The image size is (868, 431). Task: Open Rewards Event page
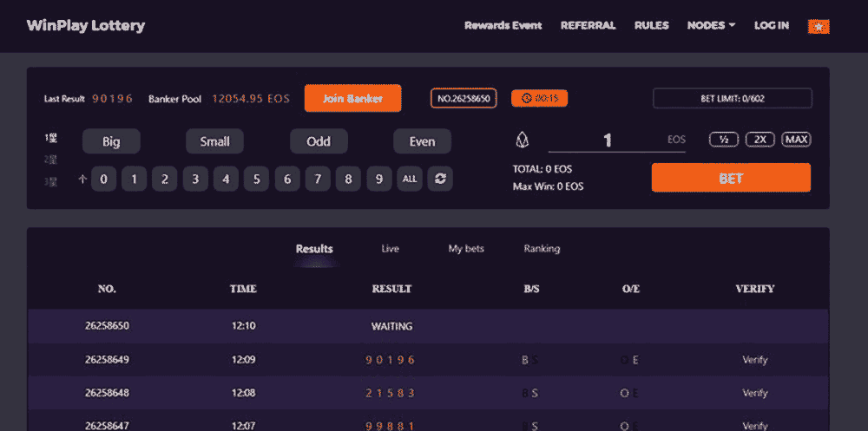point(503,25)
